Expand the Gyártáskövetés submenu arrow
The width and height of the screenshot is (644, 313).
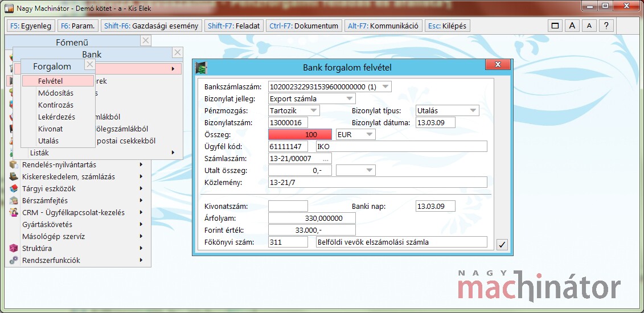(x=141, y=224)
